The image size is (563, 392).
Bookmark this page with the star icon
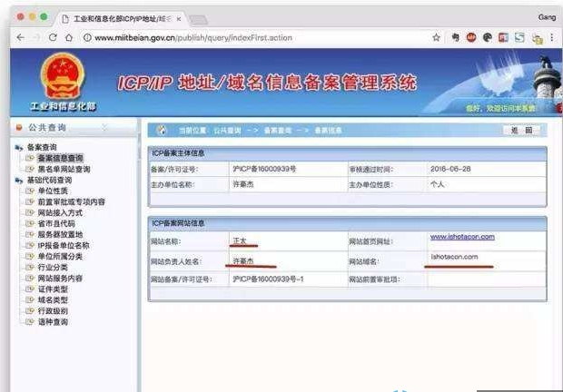coord(436,37)
